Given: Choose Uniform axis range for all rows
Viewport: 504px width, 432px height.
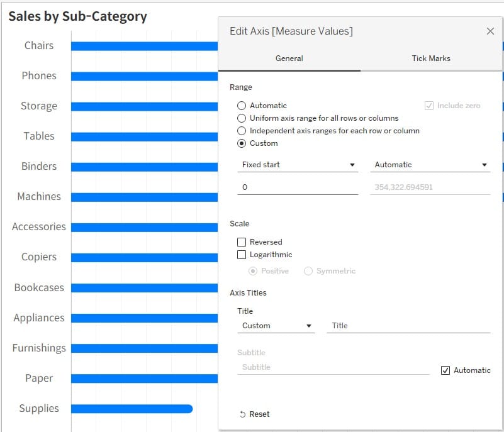Looking at the screenshot, I should (242, 118).
